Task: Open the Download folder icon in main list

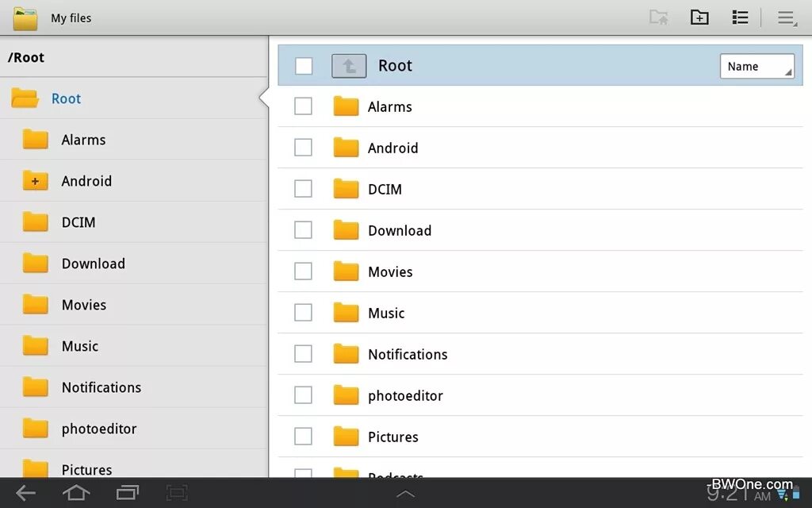Action: pyautogui.click(x=346, y=229)
